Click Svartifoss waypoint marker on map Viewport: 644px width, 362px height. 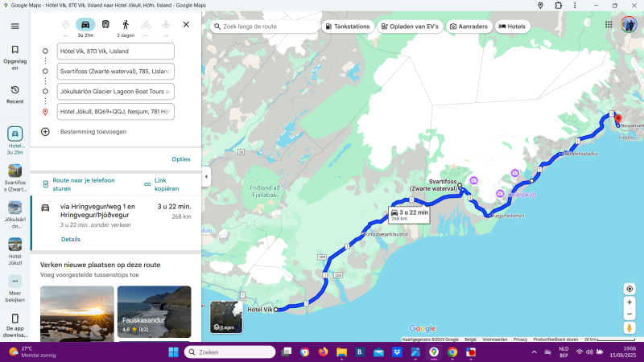click(460, 186)
